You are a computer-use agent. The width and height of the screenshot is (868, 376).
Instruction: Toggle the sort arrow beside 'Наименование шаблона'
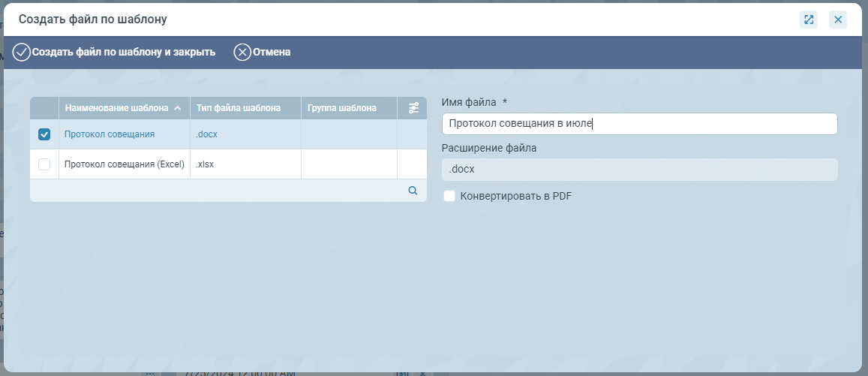click(x=178, y=108)
